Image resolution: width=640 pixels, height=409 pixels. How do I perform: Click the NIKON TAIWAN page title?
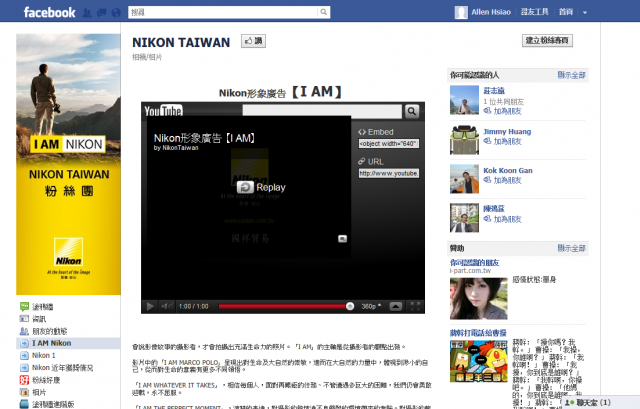tap(181, 42)
